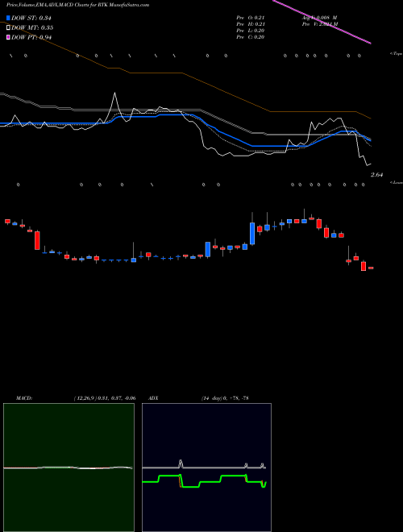
Task: Click the 'Pre V' previous volume text
Action: (320, 24)
